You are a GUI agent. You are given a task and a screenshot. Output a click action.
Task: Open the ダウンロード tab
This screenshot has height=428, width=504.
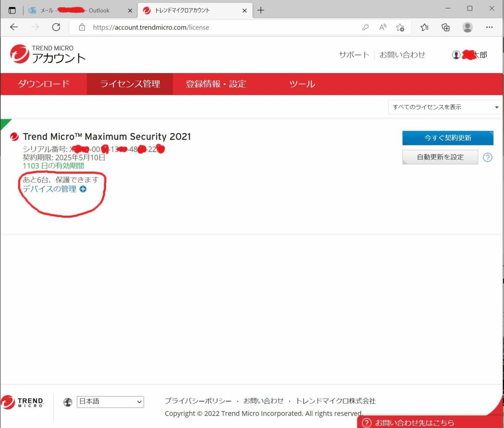click(x=43, y=84)
